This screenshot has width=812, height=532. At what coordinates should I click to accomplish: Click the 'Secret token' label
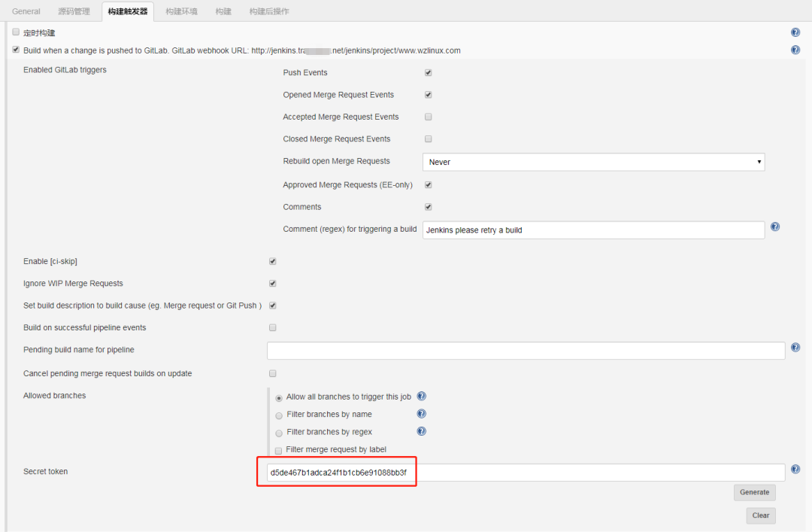coord(46,471)
